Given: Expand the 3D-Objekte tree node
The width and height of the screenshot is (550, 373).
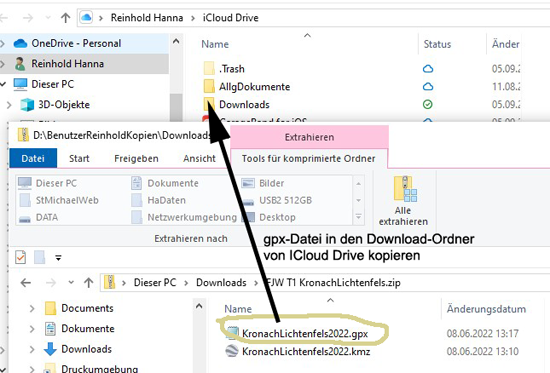Looking at the screenshot, I should pyautogui.click(x=9, y=105).
